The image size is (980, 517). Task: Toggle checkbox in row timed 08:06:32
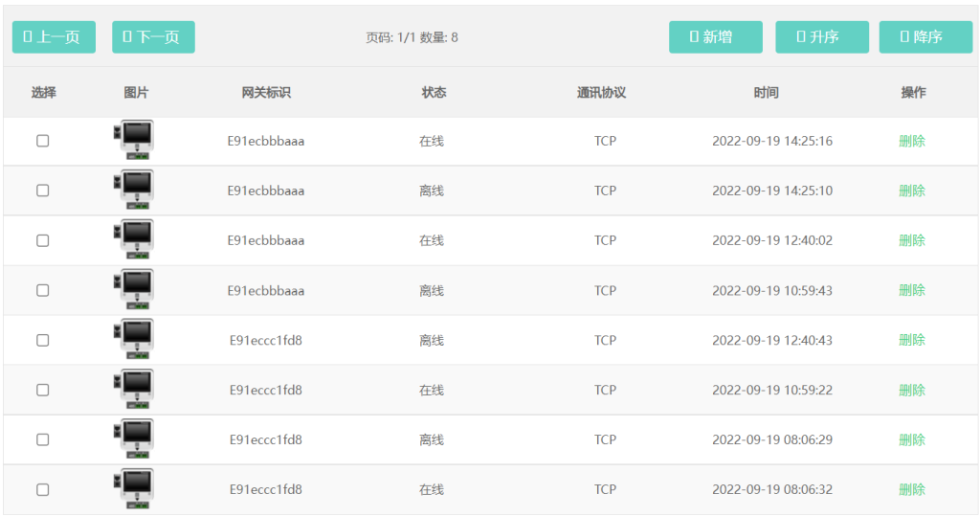(43, 489)
